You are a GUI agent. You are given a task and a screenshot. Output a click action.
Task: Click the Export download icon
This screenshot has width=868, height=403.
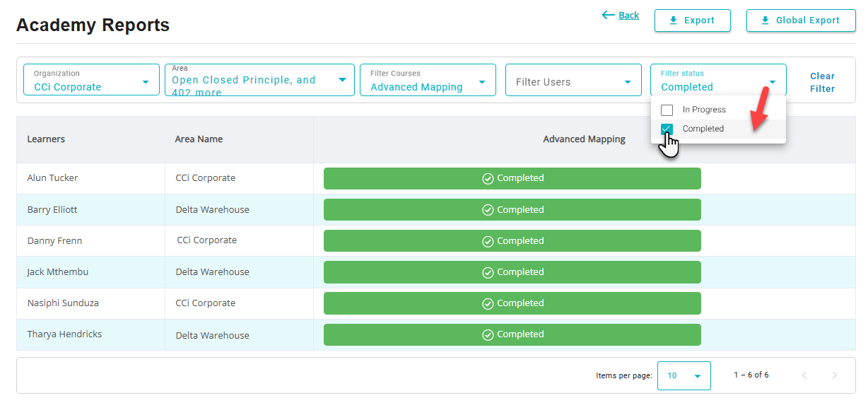tap(673, 21)
